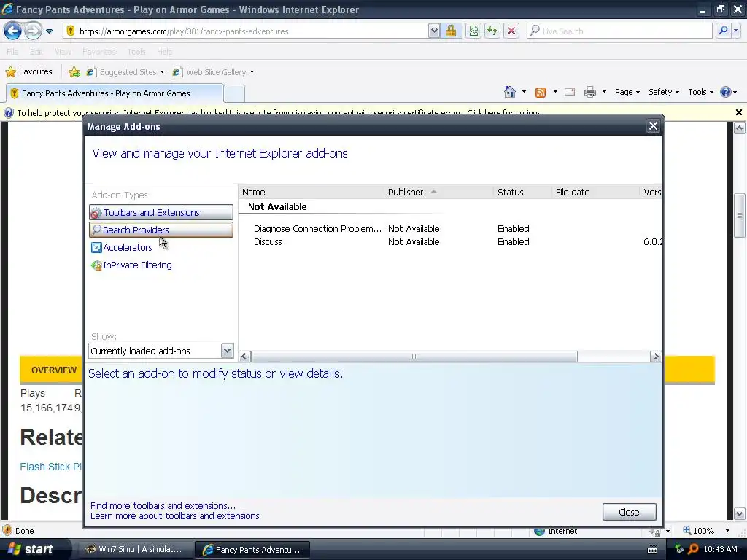The image size is (747, 560).
Task: Open the Page menu
Action: click(x=627, y=92)
